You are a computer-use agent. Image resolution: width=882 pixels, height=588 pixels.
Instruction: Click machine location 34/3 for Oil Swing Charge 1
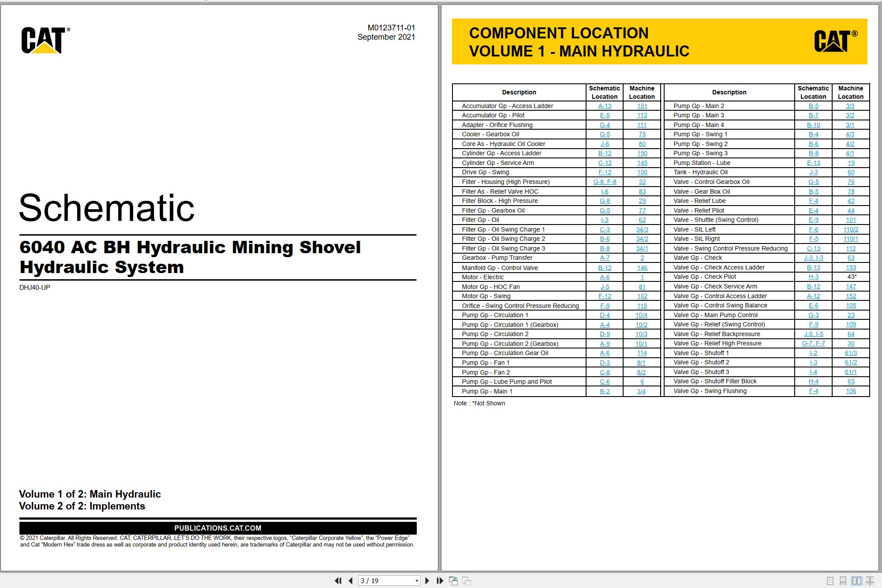[642, 229]
